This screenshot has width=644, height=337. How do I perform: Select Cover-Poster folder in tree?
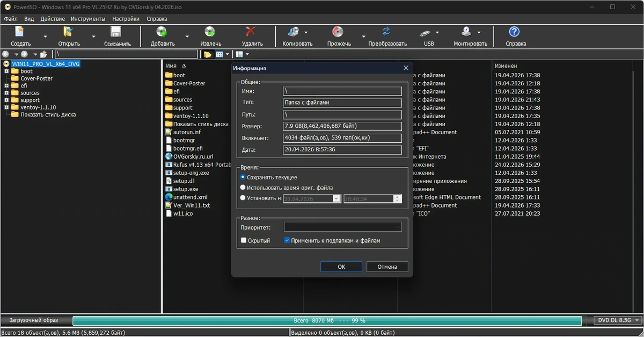click(x=36, y=78)
